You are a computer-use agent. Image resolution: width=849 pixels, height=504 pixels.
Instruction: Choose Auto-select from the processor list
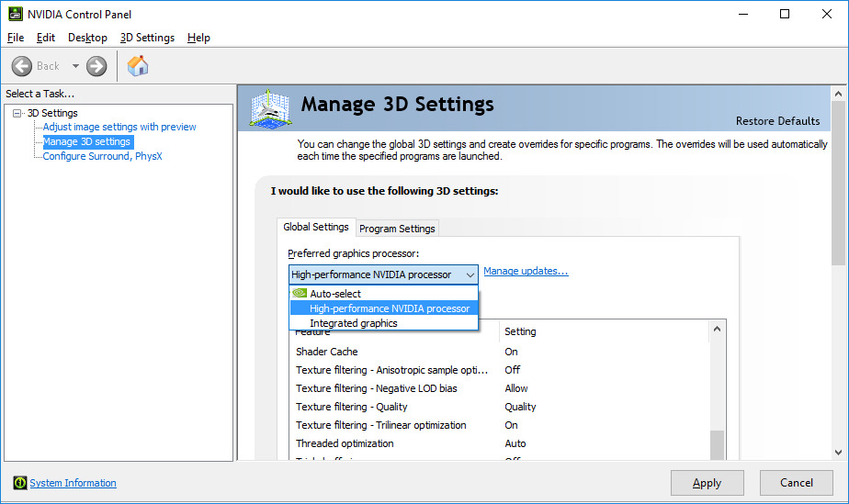click(384, 294)
